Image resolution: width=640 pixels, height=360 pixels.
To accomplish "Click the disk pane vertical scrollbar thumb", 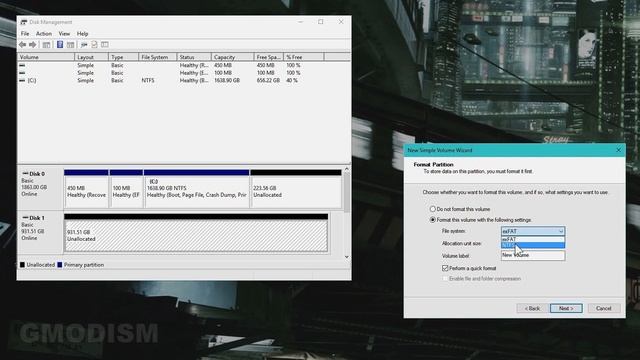I will click(347, 192).
